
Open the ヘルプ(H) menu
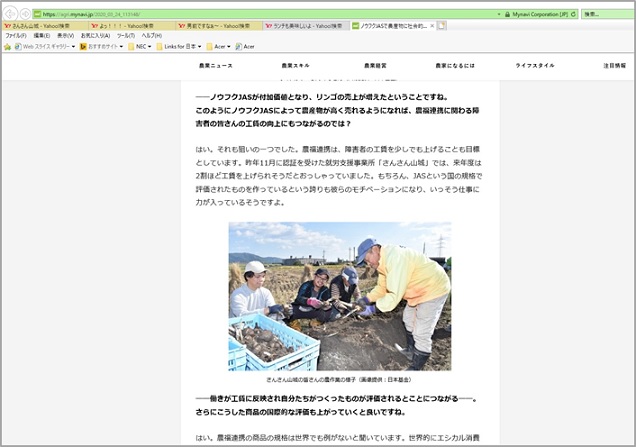click(151, 36)
